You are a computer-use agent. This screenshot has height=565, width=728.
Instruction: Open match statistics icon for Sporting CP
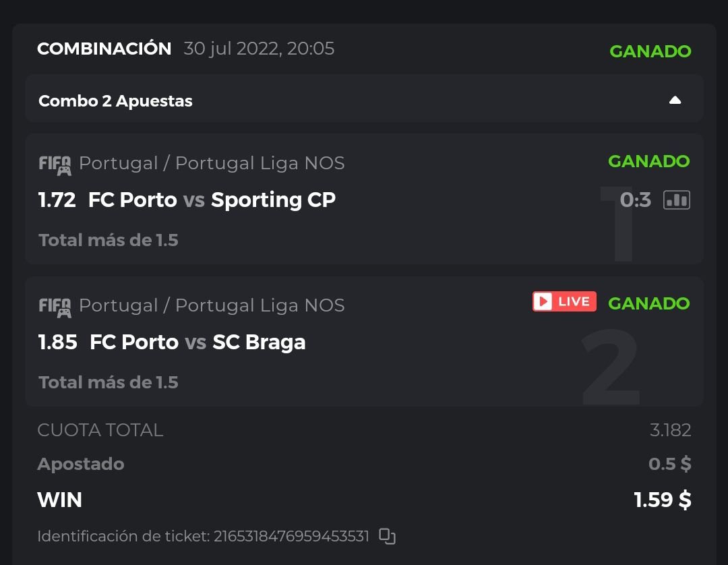click(x=677, y=200)
